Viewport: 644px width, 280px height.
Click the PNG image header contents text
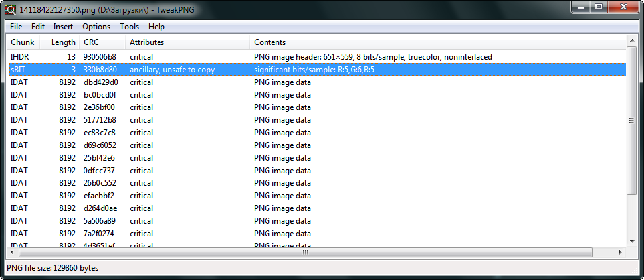point(373,57)
